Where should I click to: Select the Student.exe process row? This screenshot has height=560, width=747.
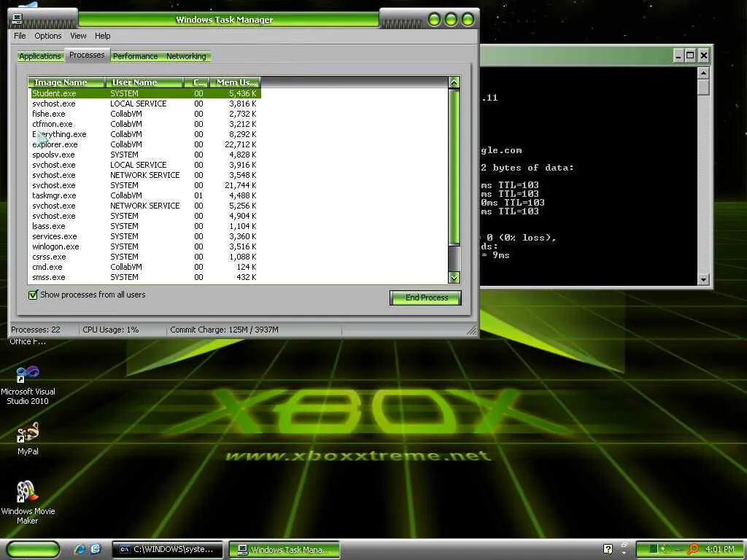coord(145,93)
